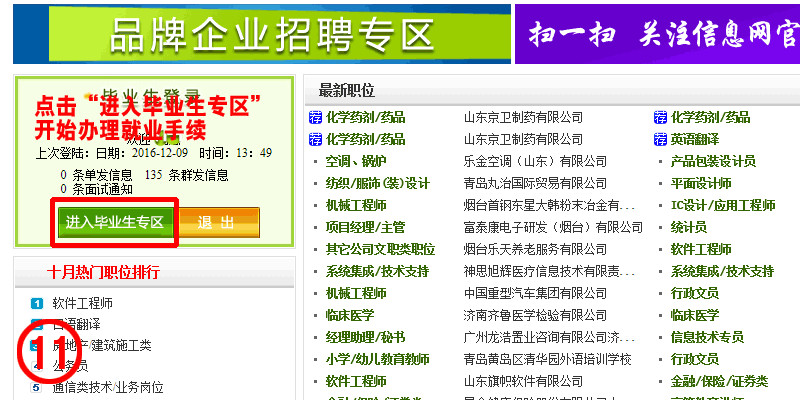Click the 荐 icon beside 英语翻译
The width and height of the screenshot is (800, 400).
(x=661, y=139)
